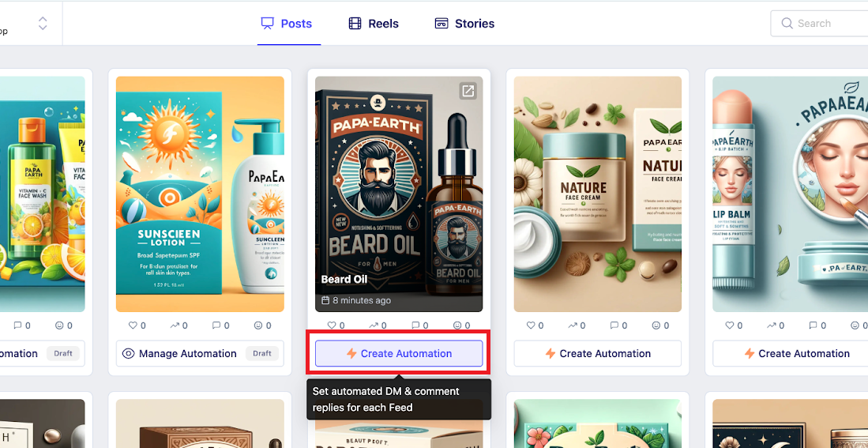The height and width of the screenshot is (448, 868).
Task: Click the comments icon under Beard Oil
Action: 415,326
